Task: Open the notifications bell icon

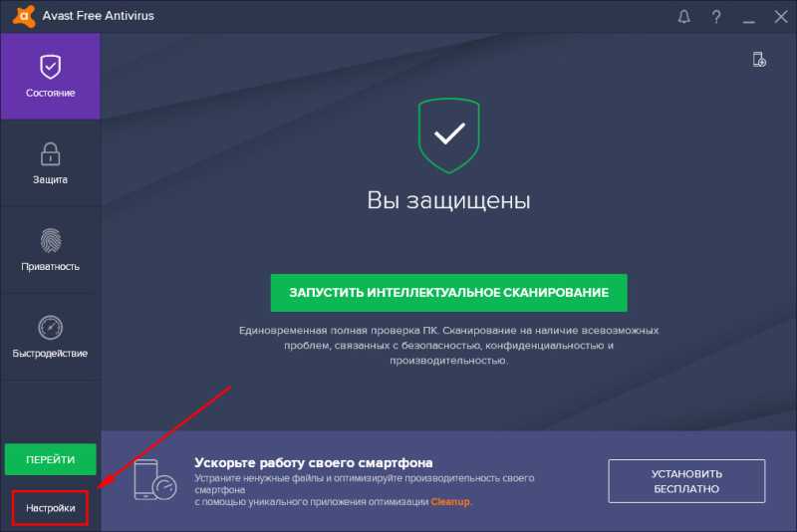Action: [x=684, y=17]
